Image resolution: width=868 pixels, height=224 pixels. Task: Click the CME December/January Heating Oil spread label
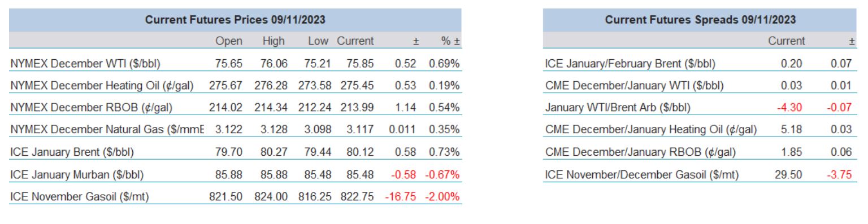point(651,130)
